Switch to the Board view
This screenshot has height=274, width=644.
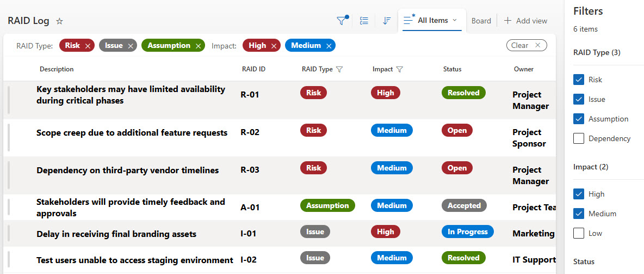pyautogui.click(x=481, y=21)
